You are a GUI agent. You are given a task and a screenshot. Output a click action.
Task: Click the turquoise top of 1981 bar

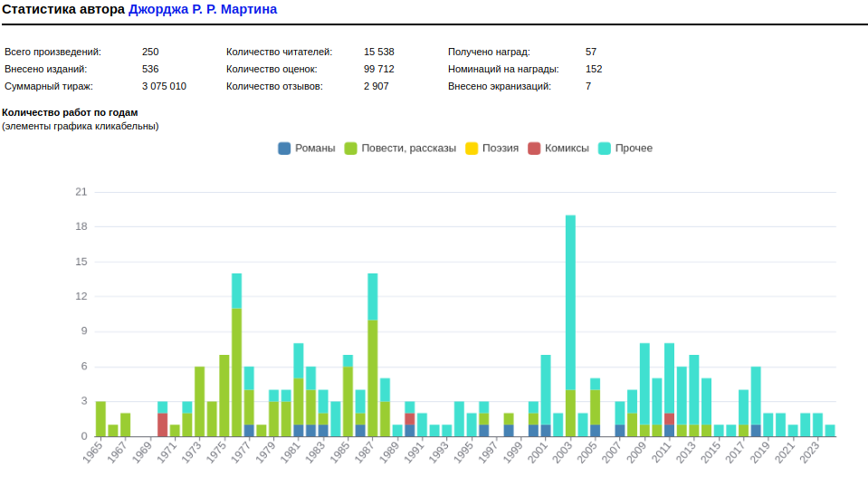tap(299, 360)
